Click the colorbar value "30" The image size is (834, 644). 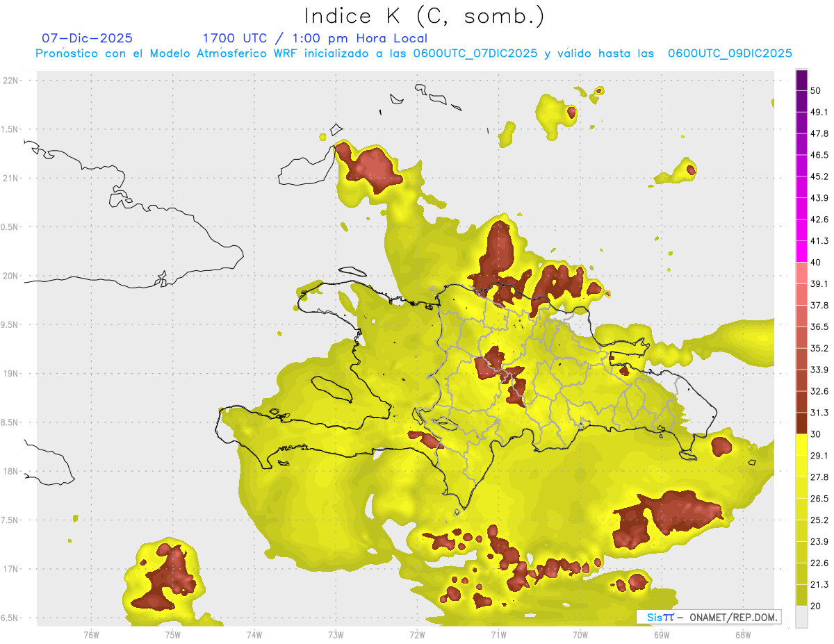(816, 435)
